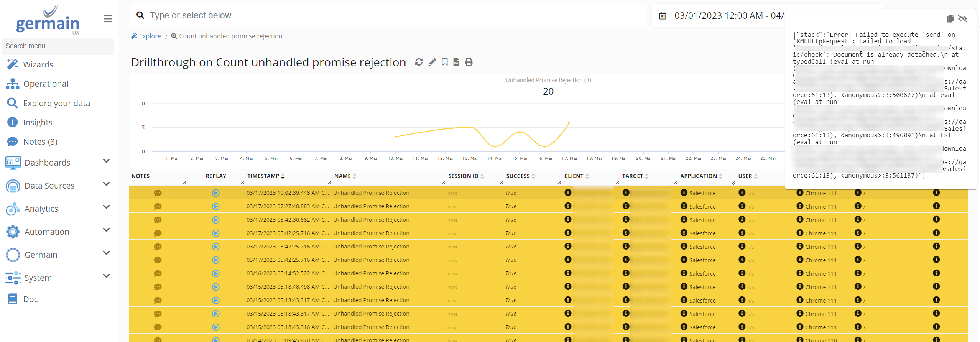Focus the Search menu field

(58, 46)
